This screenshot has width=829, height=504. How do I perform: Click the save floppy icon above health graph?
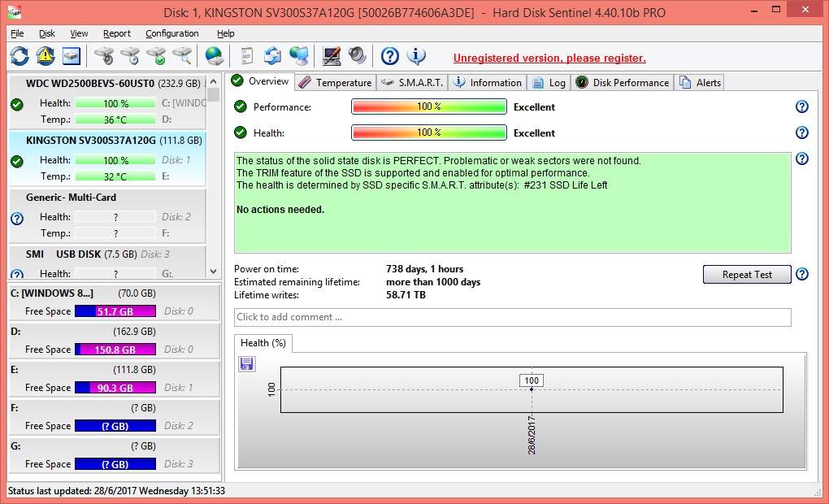pos(247,364)
